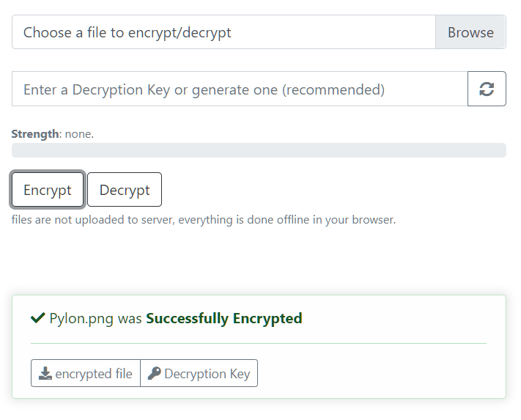Image resolution: width=521 pixels, height=420 pixels.
Task: Copy the Decryption Key from the result panel
Action: click(199, 373)
